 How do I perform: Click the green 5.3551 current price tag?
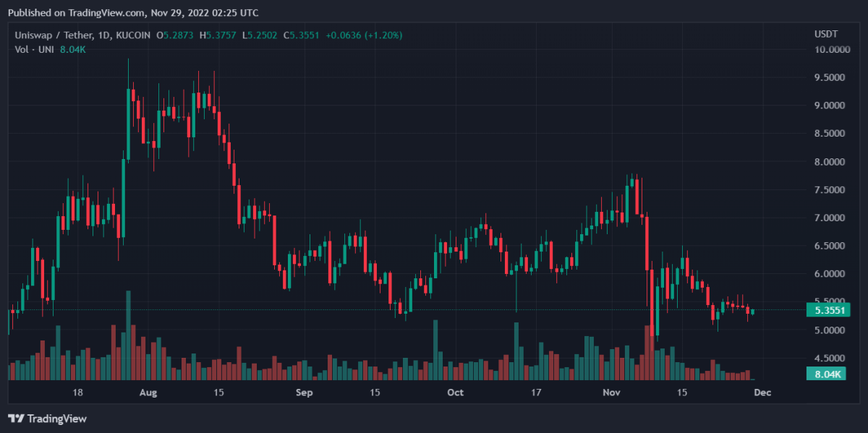(828, 310)
